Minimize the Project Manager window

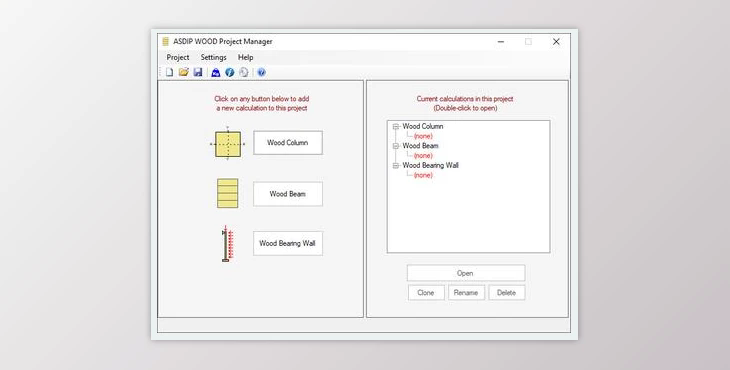(x=501, y=41)
